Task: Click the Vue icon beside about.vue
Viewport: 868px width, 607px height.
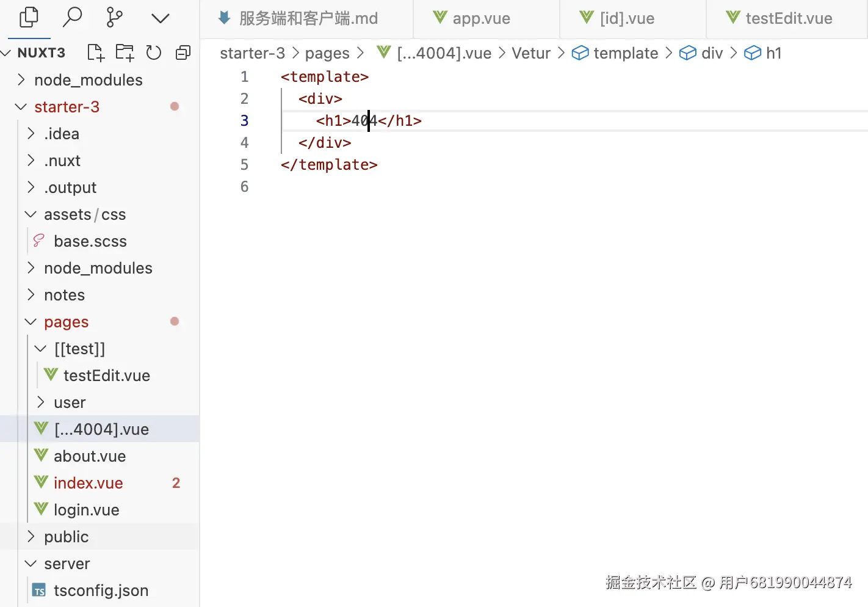Action: [x=41, y=455]
